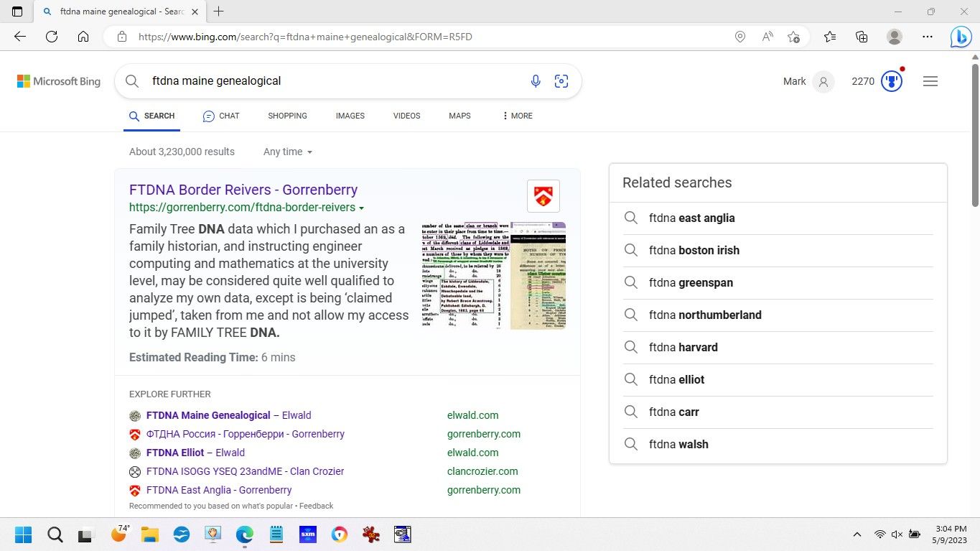Open Bing chat sidebar button
980x551 pixels.
coord(961,37)
